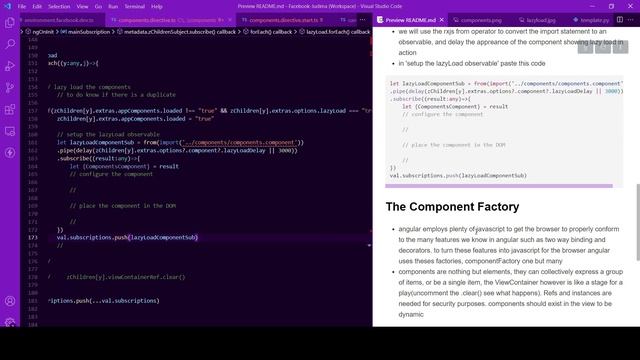This screenshot has height=360, width=640.
Task: Click 'in setup the lazyLoad observable paste this code' bullet
Action: 472,63
